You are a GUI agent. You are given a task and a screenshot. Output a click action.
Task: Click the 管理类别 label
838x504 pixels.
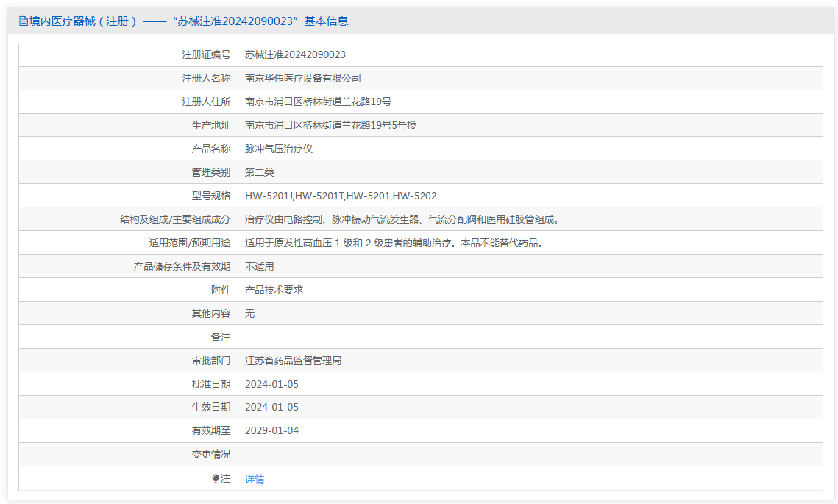click(210, 172)
